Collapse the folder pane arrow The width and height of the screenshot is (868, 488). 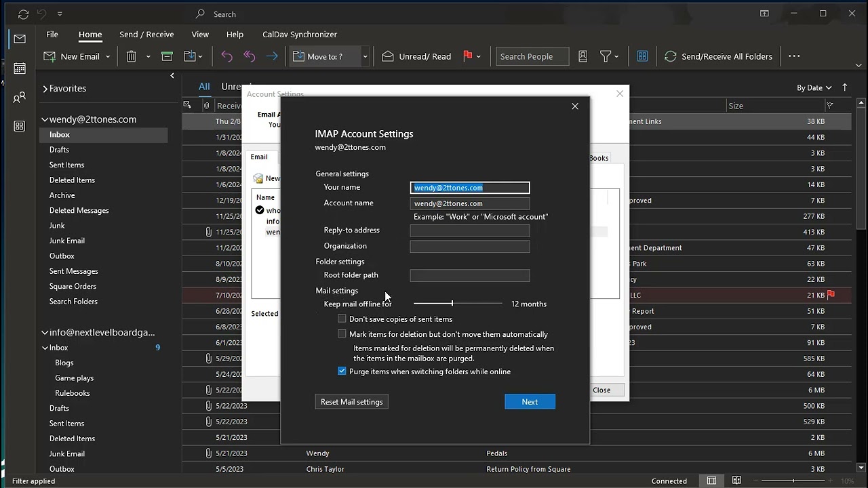point(172,76)
